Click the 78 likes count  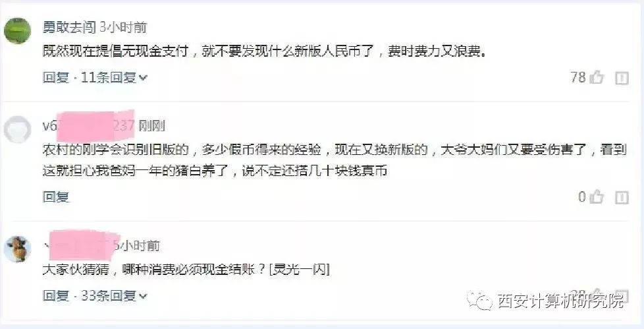[578, 77]
